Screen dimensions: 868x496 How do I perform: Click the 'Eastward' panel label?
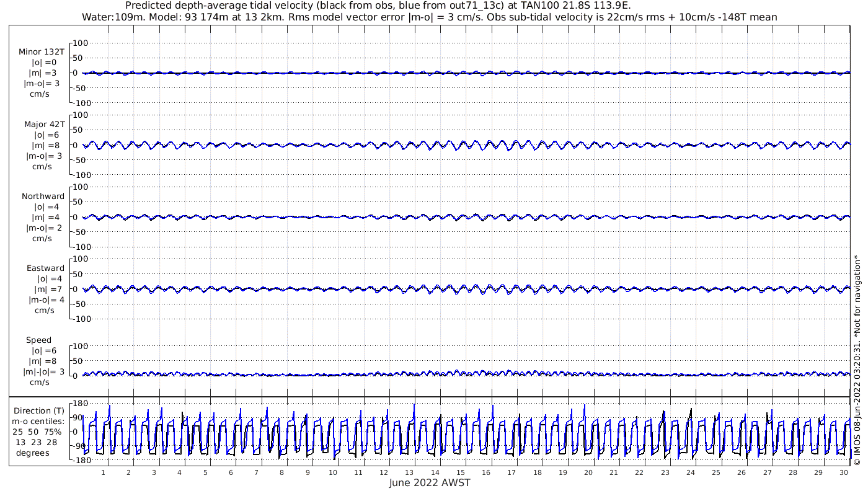[45, 268]
